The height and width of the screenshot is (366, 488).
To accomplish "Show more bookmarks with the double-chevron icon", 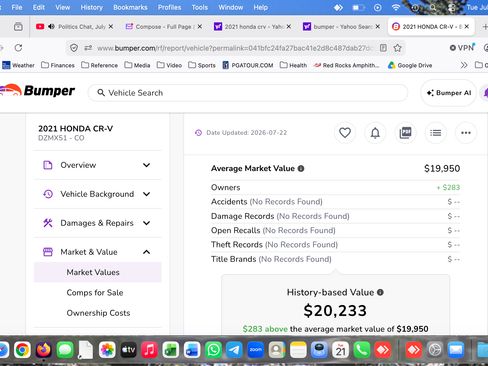I will click(464, 65).
